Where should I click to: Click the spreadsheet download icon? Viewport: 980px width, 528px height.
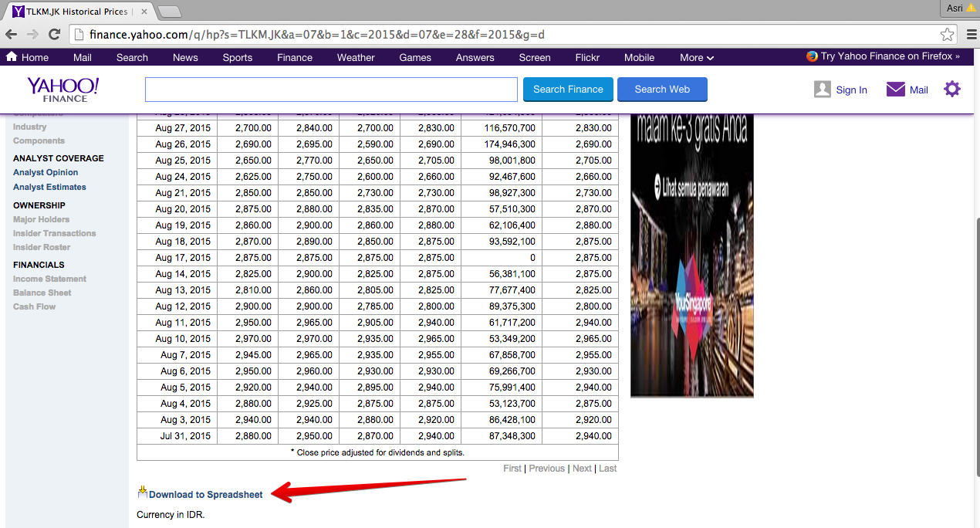pos(142,491)
